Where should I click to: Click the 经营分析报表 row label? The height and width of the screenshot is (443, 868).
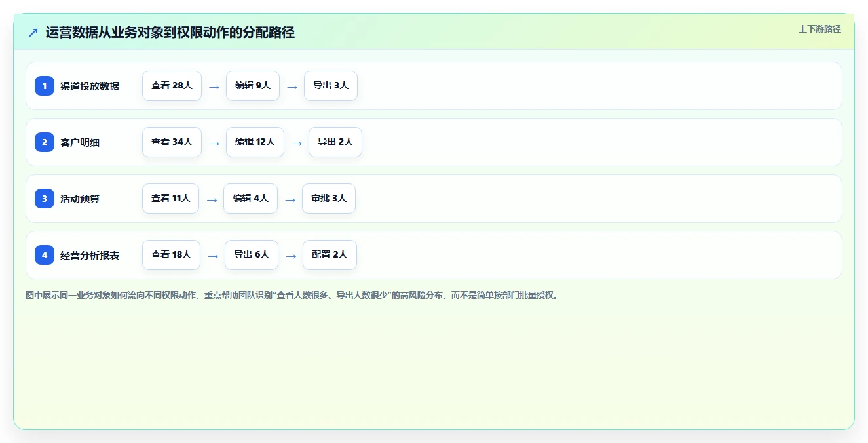pyautogui.click(x=90, y=255)
